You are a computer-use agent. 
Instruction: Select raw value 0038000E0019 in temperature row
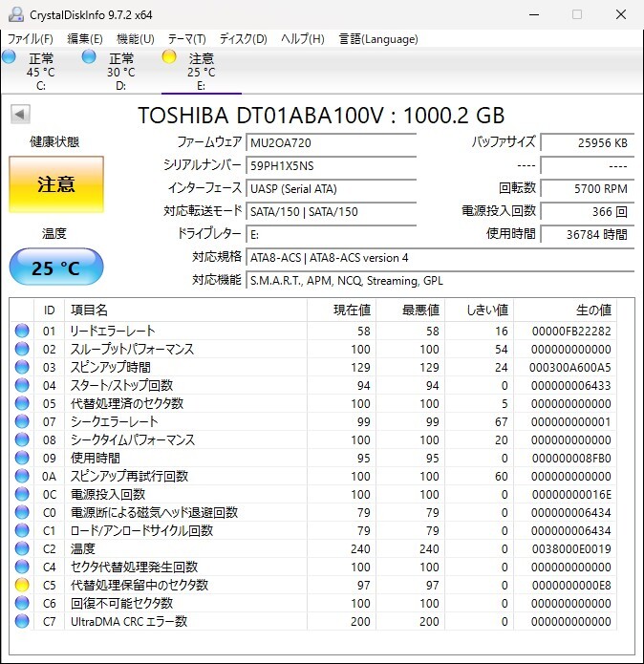571,548
